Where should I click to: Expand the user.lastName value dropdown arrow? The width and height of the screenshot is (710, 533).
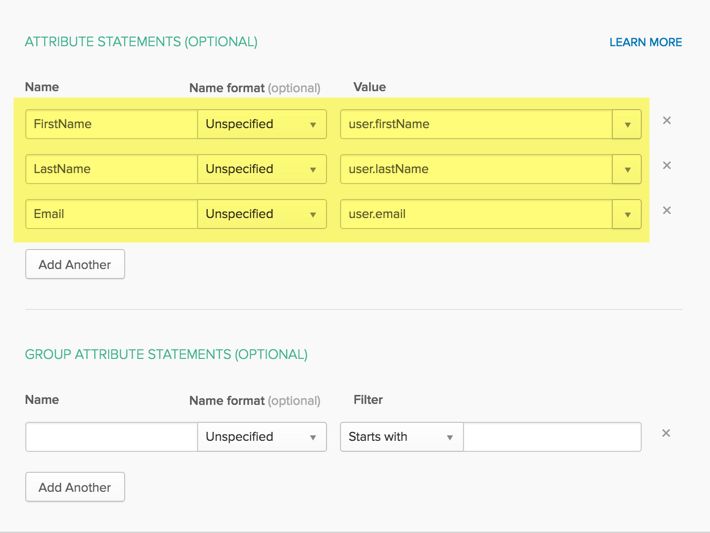pos(627,169)
